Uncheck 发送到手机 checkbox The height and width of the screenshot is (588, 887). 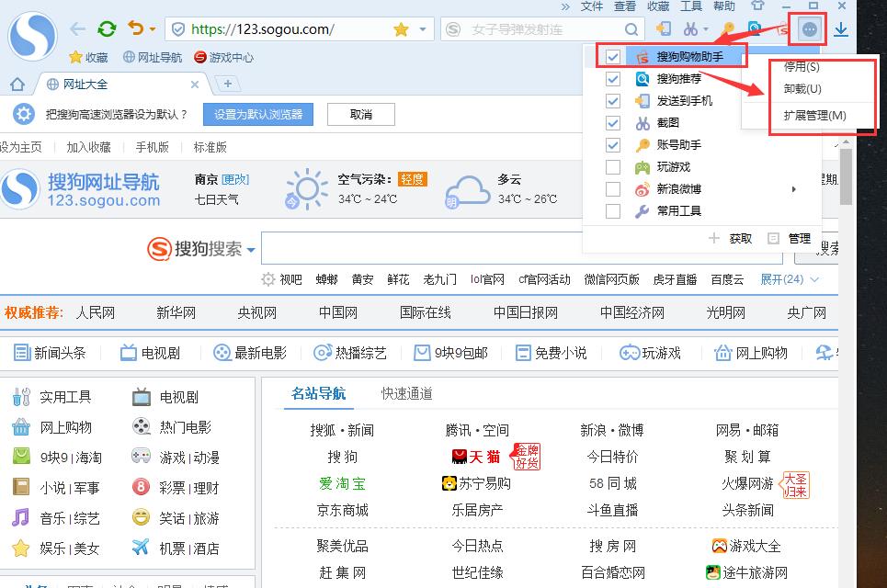pos(613,101)
